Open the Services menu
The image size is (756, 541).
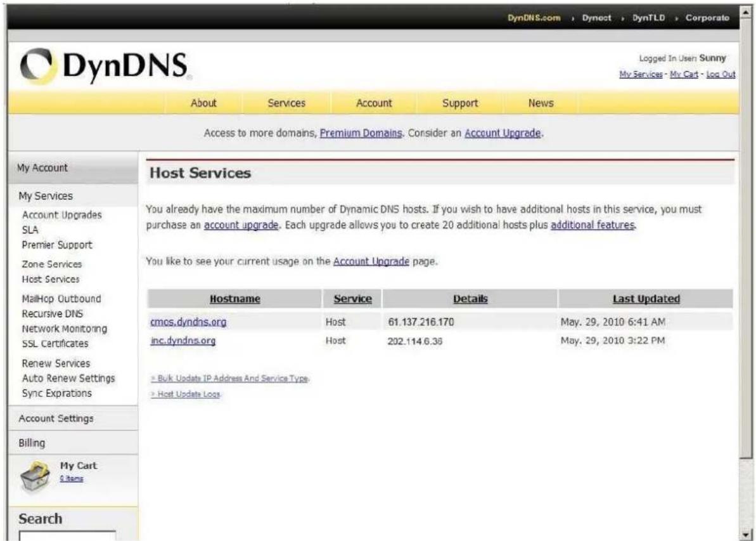[286, 103]
